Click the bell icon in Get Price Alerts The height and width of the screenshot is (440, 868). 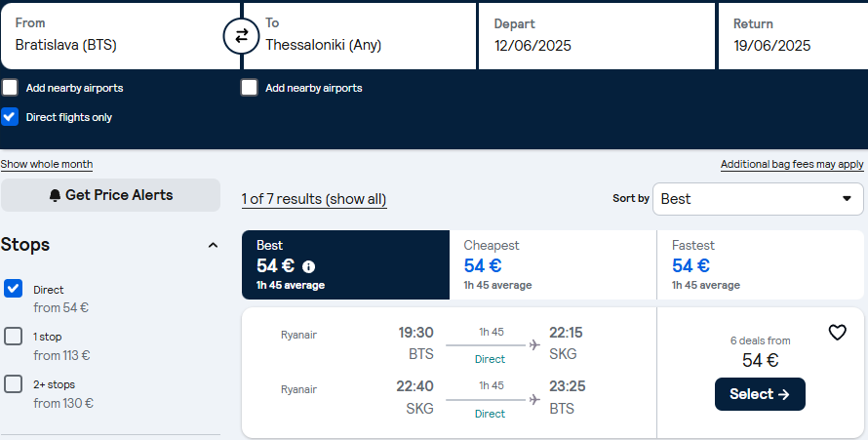click(55, 195)
